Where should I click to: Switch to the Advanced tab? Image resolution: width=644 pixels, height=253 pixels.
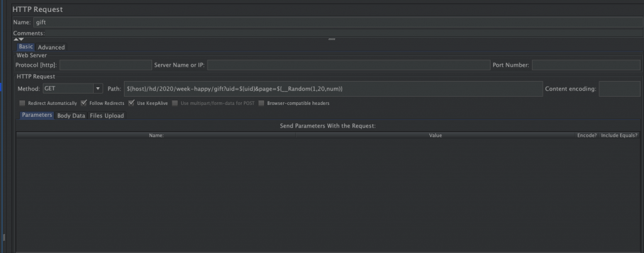coord(51,47)
